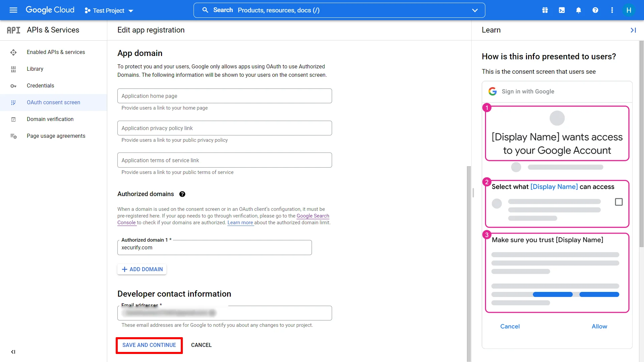Click the CANCEL button
Screen dimensions: 644x362
coord(201,345)
